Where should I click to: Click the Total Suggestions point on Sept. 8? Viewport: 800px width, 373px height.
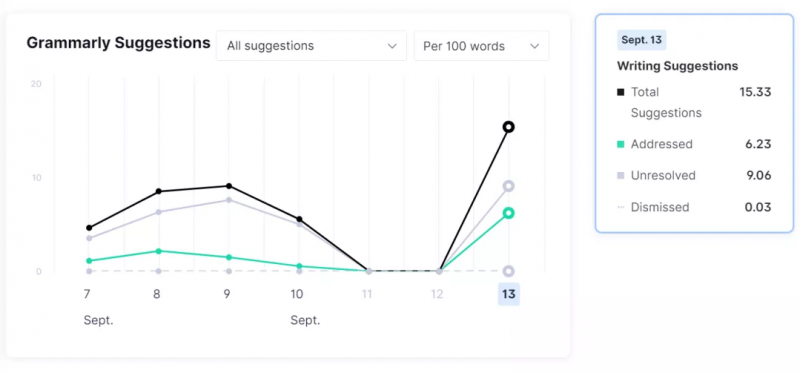pyautogui.click(x=159, y=191)
